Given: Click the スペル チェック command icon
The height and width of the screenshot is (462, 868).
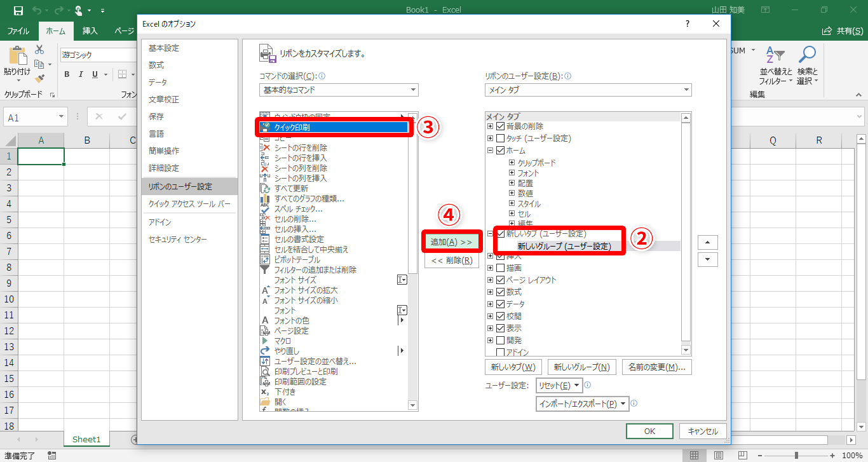Looking at the screenshot, I should click(266, 209).
